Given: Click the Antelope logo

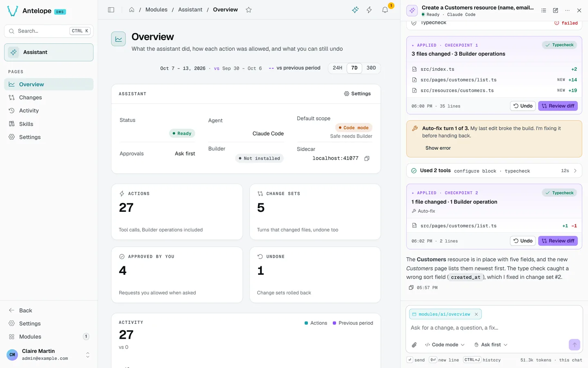Looking at the screenshot, I should click(13, 11).
